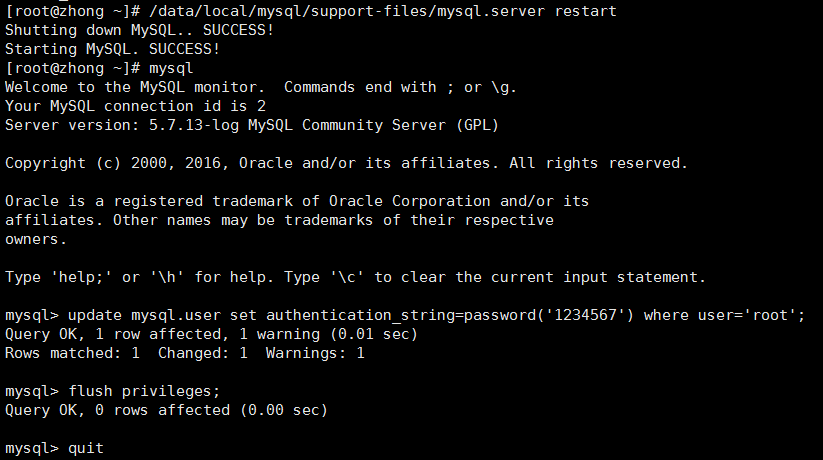Image resolution: width=823 pixels, height=460 pixels.
Task: Click 'Query OK, 1 row affected' result line
Action: tap(211, 334)
